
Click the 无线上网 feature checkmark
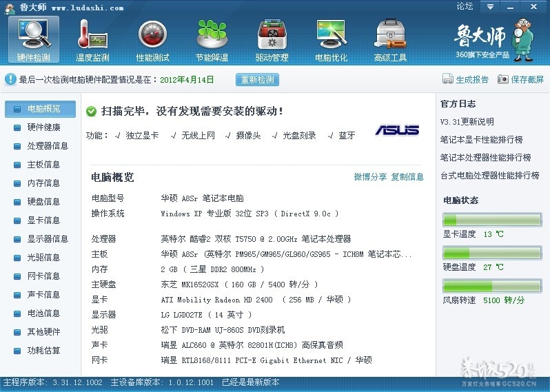tap(173, 135)
